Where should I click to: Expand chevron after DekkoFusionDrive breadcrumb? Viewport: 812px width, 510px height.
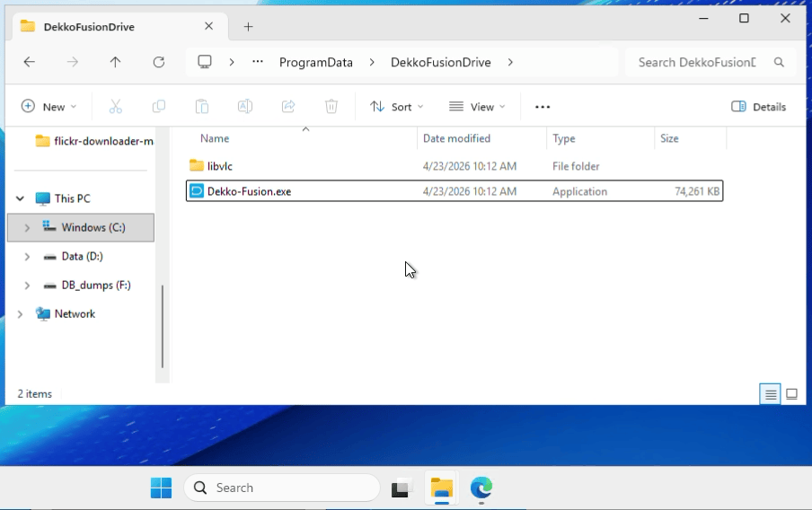[510, 62]
